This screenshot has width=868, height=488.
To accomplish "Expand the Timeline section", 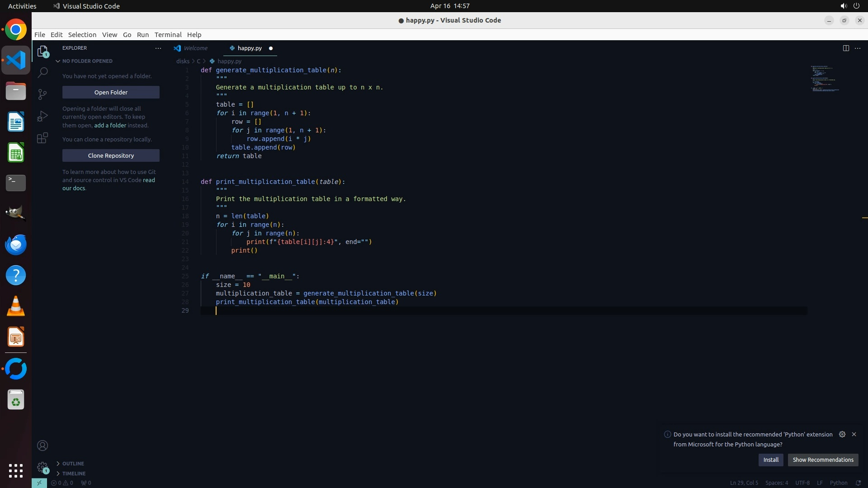I will tap(74, 474).
